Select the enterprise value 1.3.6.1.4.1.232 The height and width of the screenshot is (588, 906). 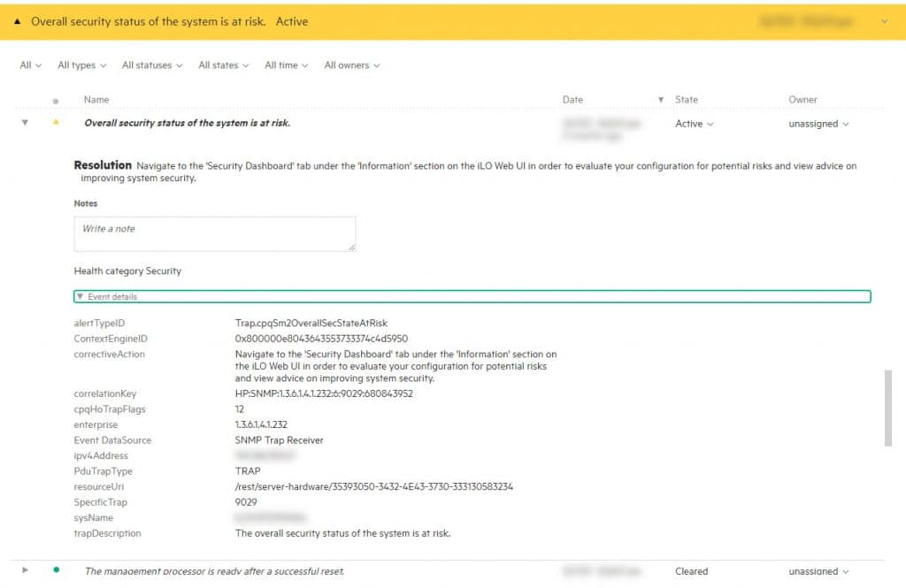click(x=261, y=424)
